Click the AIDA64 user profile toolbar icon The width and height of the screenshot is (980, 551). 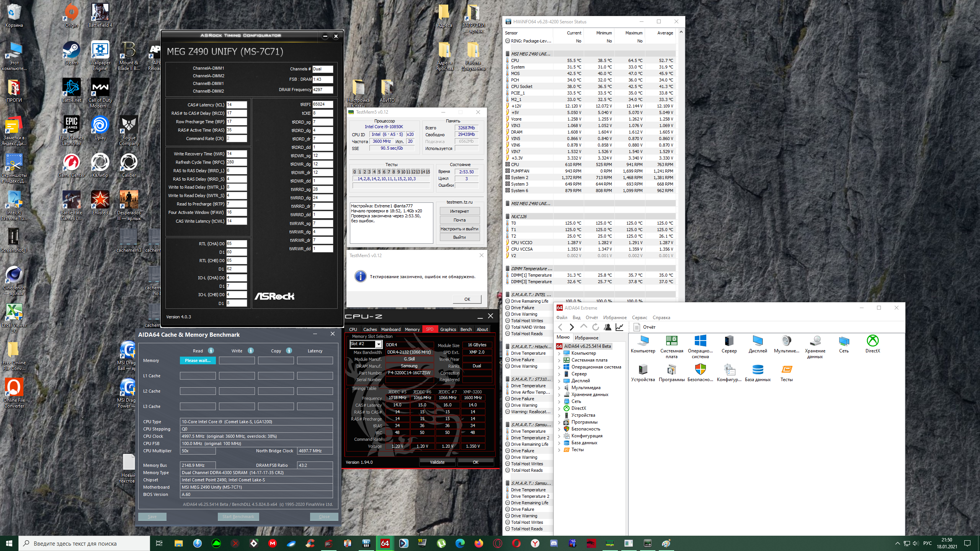pyautogui.click(x=608, y=327)
